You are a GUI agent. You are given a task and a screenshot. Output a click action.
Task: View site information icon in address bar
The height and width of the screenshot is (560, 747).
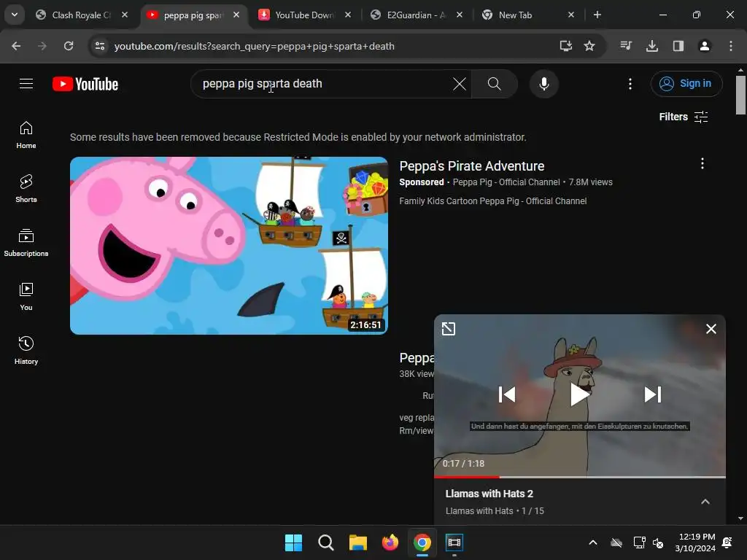tap(100, 46)
